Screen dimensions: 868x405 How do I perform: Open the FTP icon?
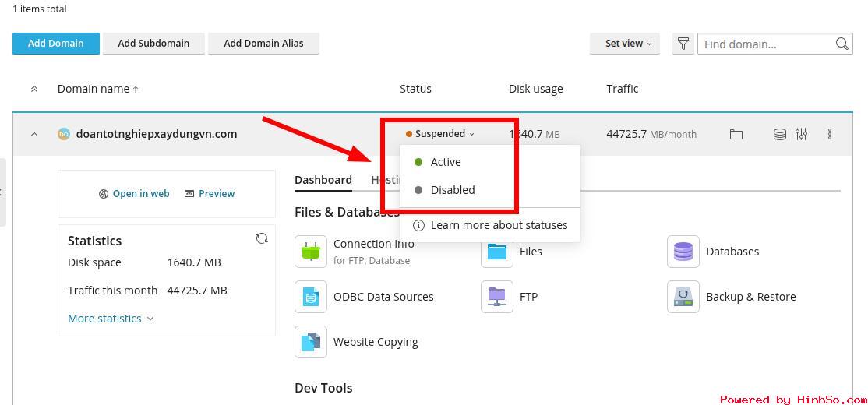496,297
